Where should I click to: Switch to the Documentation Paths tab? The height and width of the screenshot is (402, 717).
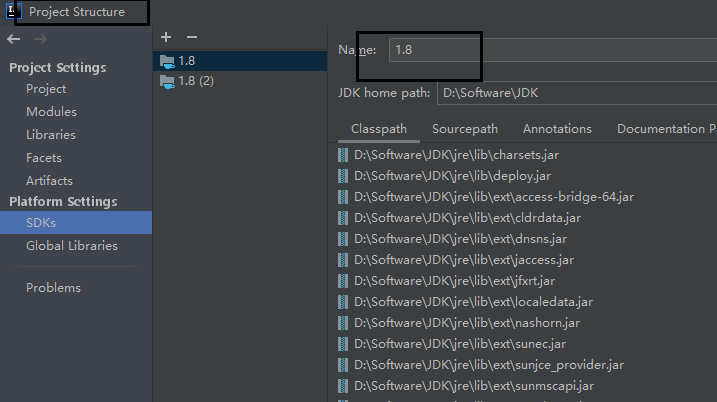(666, 129)
